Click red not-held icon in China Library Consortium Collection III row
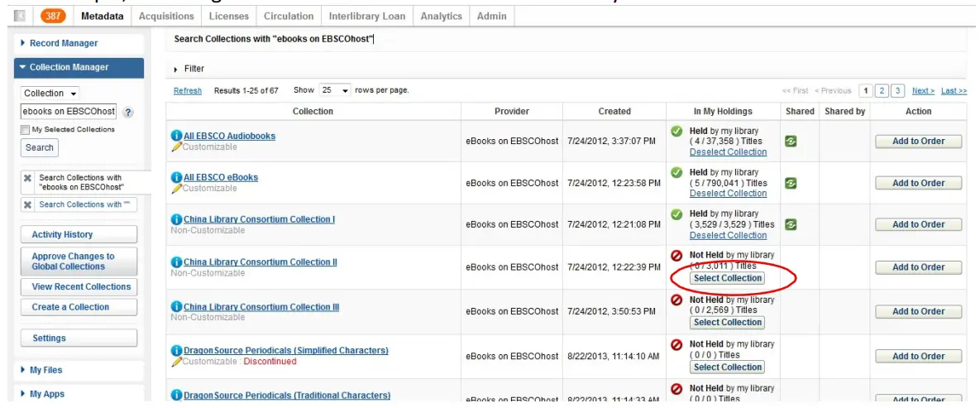Image resolution: width=980 pixels, height=408 pixels. [676, 300]
